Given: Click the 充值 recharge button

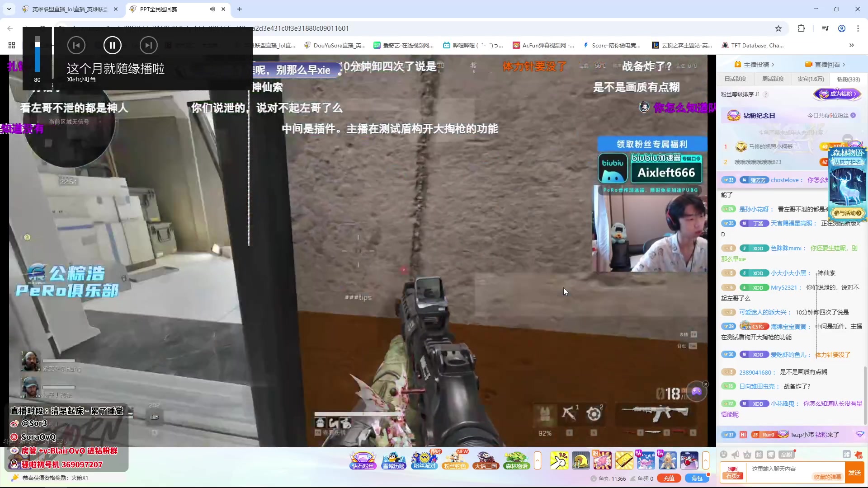Looking at the screenshot, I should (x=669, y=479).
